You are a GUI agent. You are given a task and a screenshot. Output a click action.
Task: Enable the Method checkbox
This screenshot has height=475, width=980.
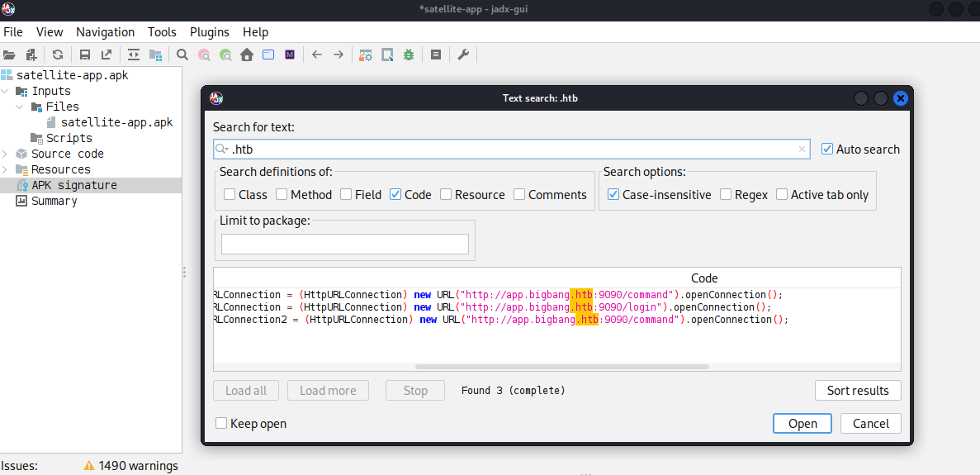click(282, 194)
